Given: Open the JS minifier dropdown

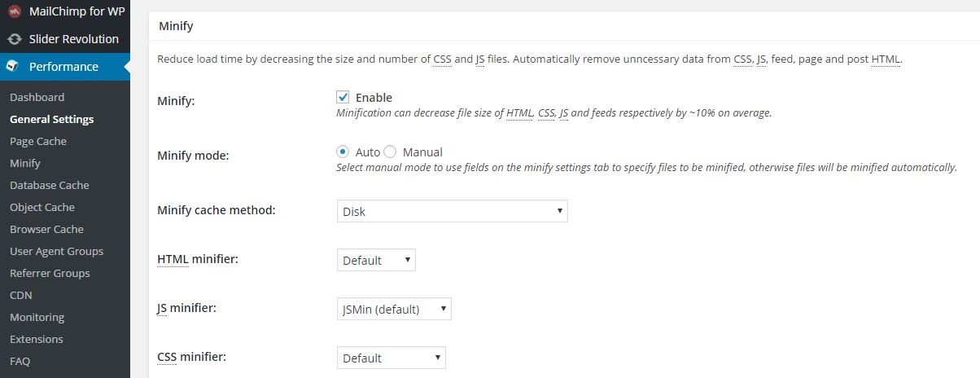Looking at the screenshot, I should pos(394,310).
